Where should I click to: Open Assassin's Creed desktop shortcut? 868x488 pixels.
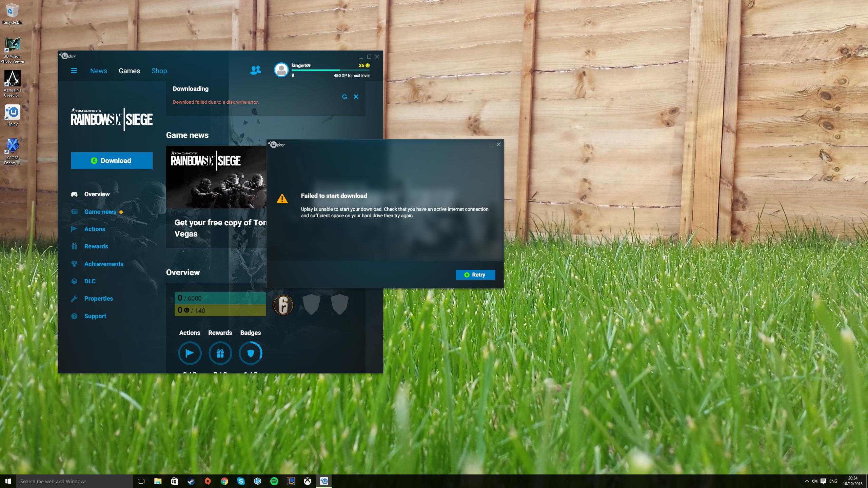point(13,84)
